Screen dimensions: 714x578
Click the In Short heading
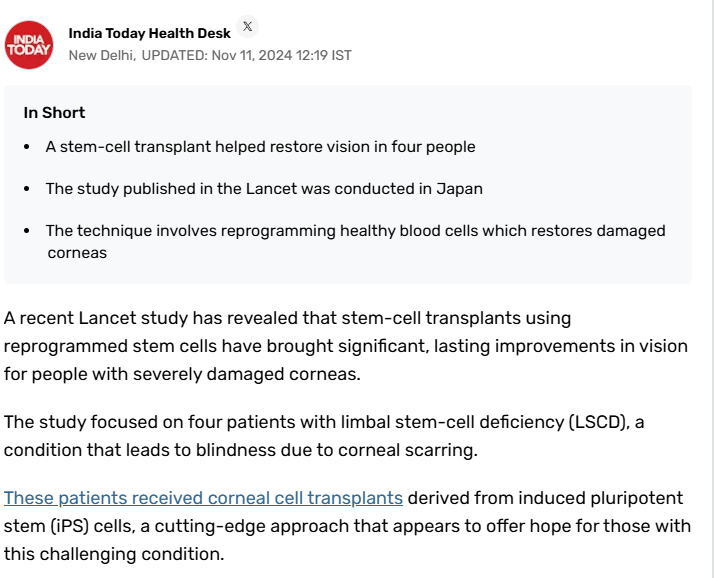click(x=54, y=113)
